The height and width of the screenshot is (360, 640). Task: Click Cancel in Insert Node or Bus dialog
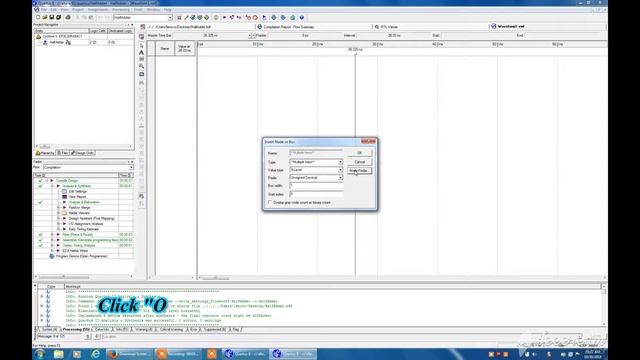coord(360,162)
